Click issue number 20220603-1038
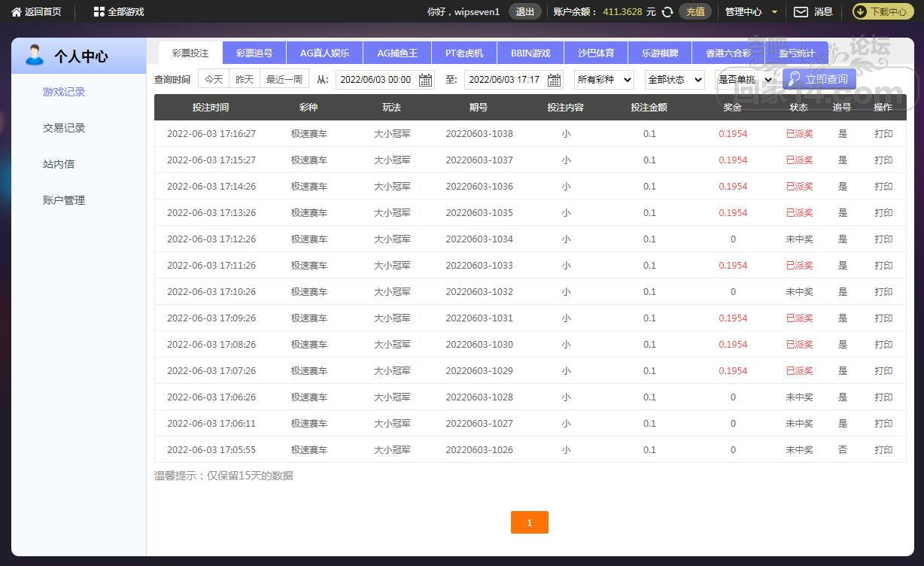The image size is (924, 566). [479, 134]
